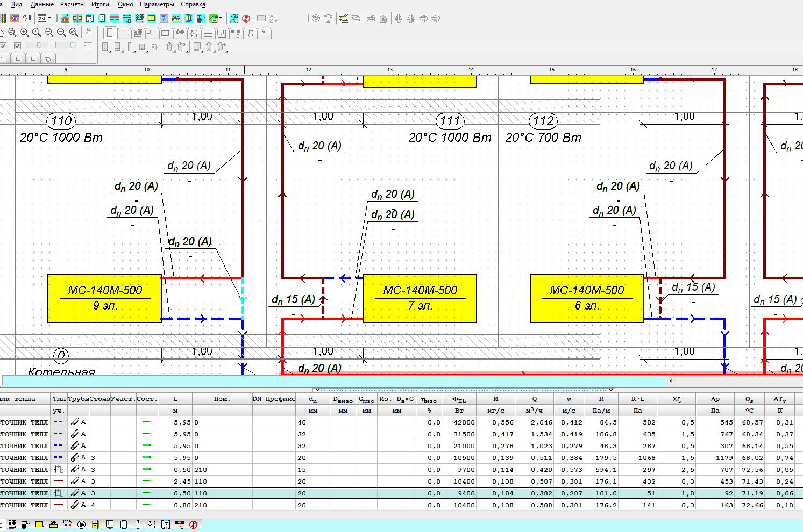Click the table grid icon in the top toolbar
This screenshot has width=803, height=532.
click(x=261, y=18)
